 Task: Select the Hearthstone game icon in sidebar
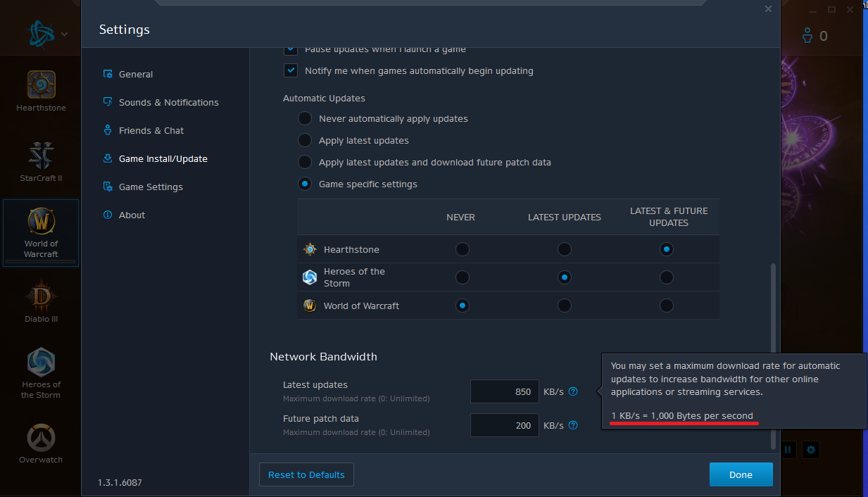click(41, 84)
